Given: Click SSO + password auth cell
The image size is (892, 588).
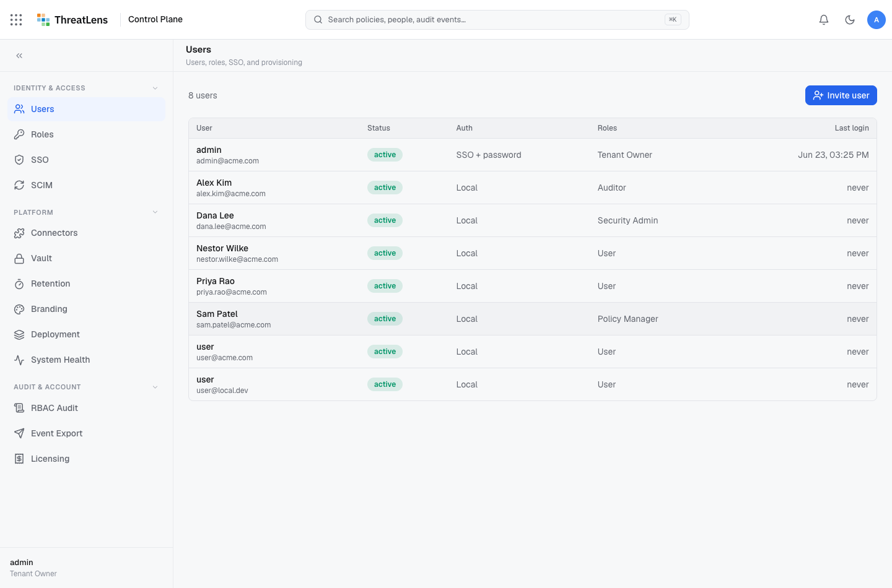Looking at the screenshot, I should point(489,155).
